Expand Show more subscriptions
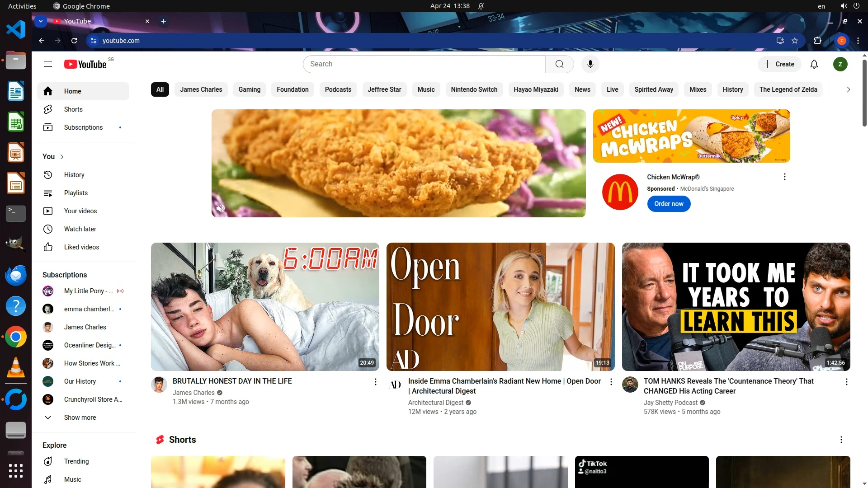Viewport: 868px width, 488px height. click(x=80, y=418)
